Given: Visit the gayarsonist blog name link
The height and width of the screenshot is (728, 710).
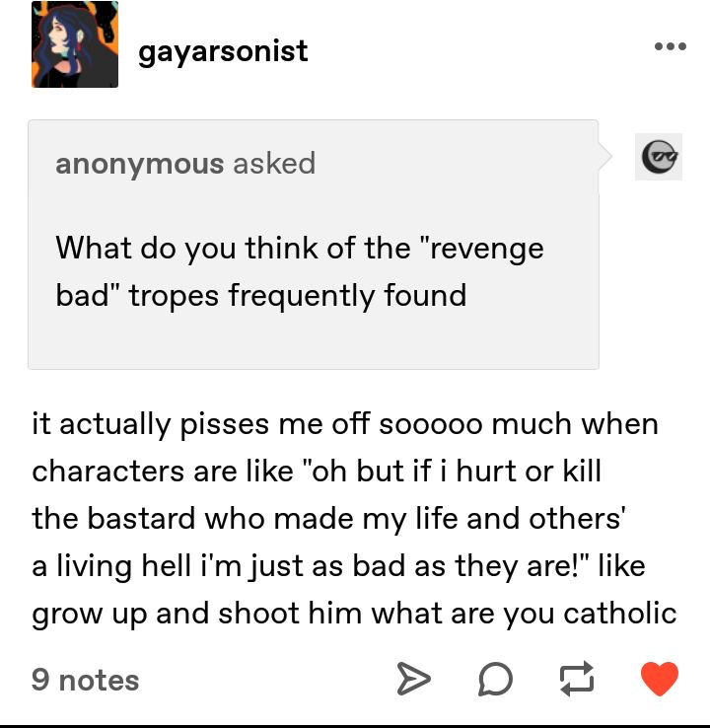Looking at the screenshot, I should (223, 51).
